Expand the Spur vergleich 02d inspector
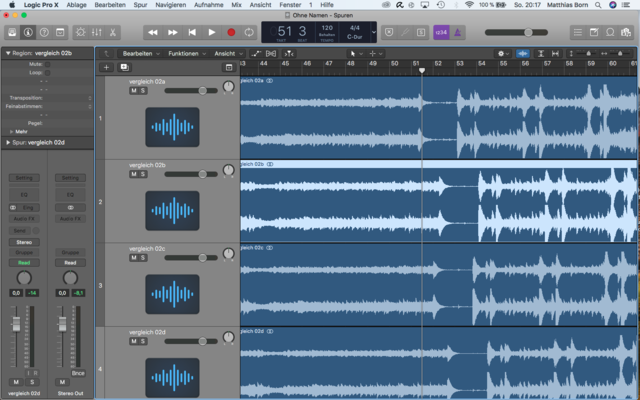Image resolution: width=640 pixels, height=400 pixels. [8, 142]
